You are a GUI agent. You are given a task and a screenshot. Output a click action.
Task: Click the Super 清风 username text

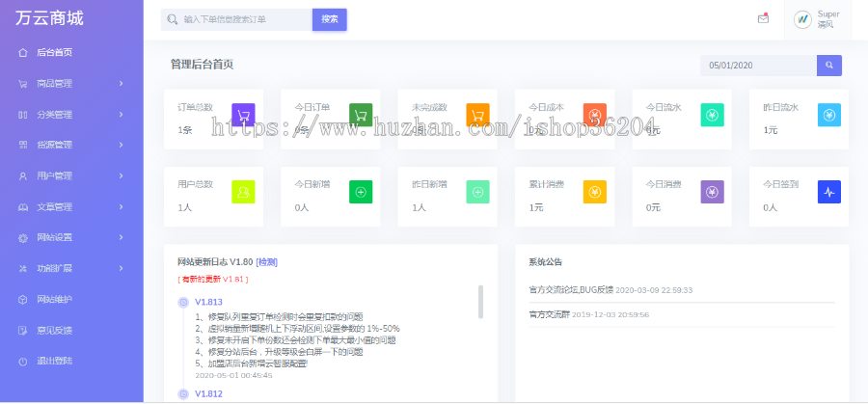click(x=828, y=19)
